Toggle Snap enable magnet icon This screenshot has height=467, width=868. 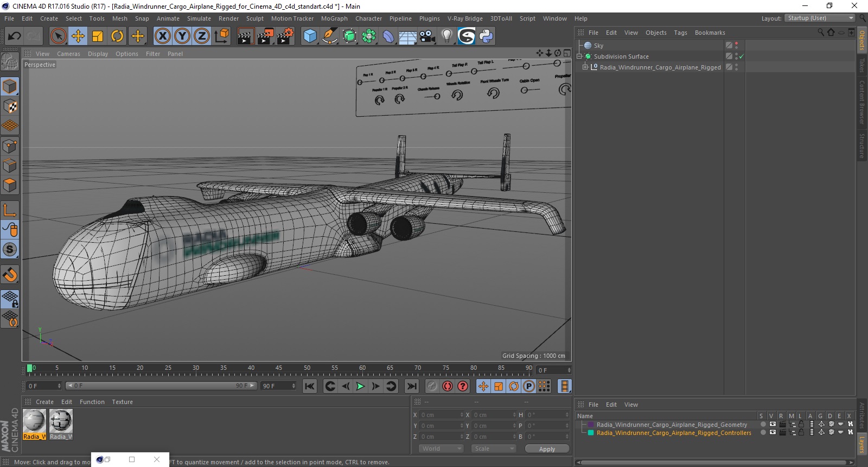[10, 275]
